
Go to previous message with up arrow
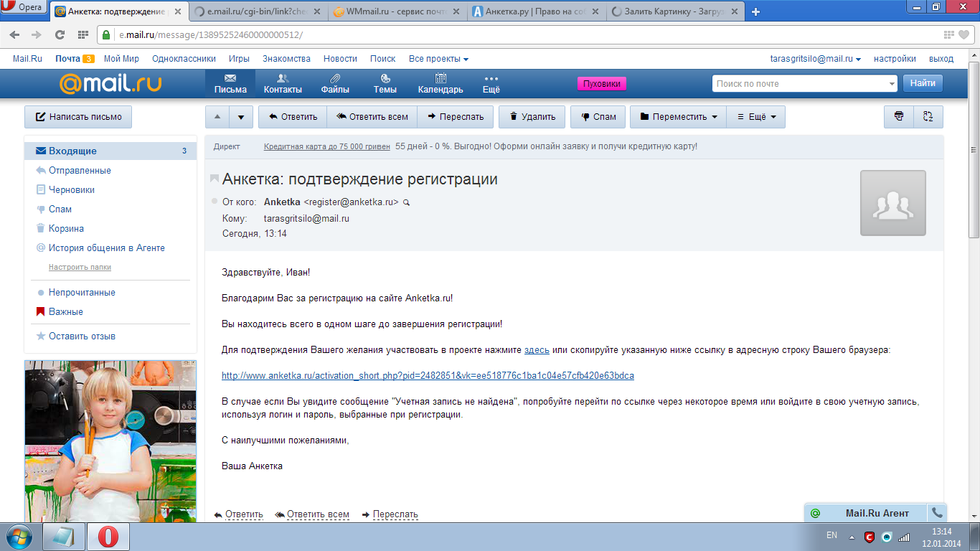[217, 117]
